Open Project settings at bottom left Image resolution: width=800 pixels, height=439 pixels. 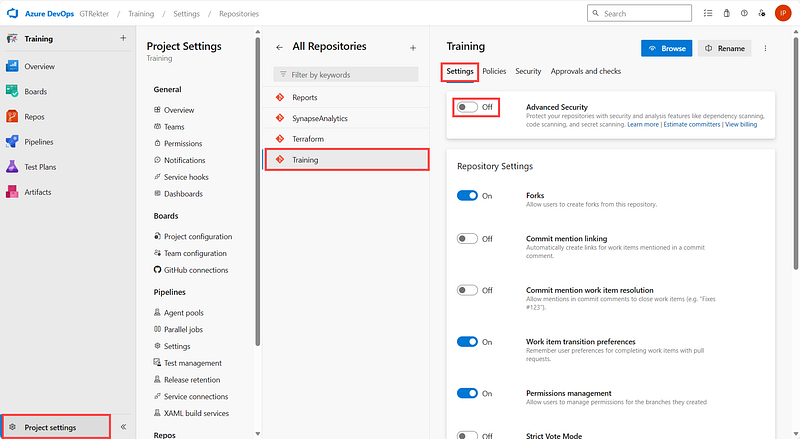click(x=56, y=427)
